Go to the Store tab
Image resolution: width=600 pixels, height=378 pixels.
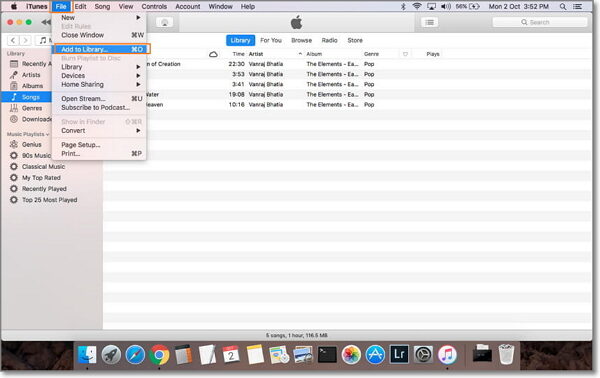pyautogui.click(x=355, y=40)
